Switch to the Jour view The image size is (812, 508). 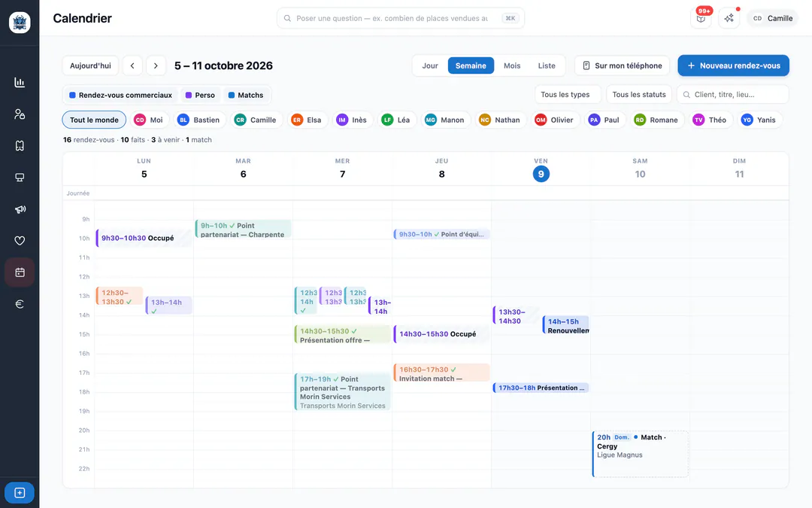coord(430,65)
